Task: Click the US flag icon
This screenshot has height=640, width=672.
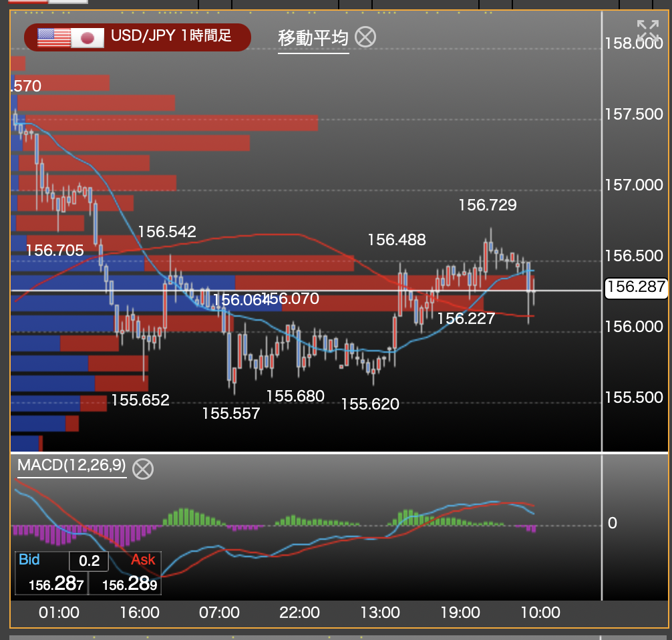Action: point(53,37)
